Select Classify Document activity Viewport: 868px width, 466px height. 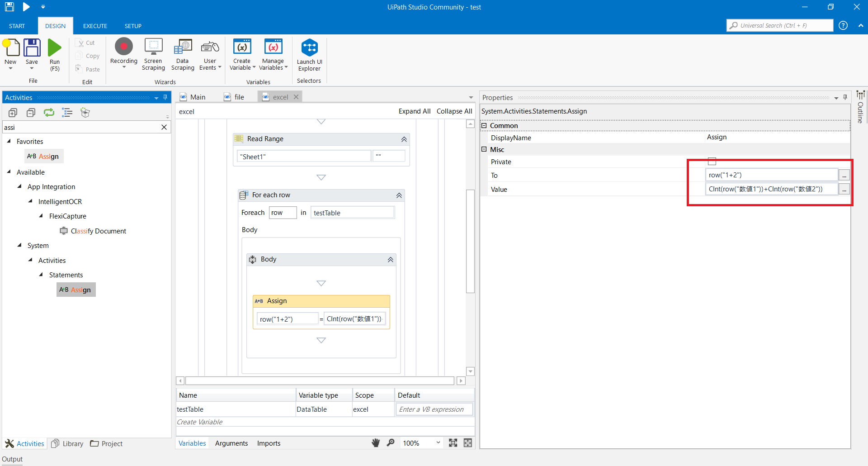(x=93, y=231)
